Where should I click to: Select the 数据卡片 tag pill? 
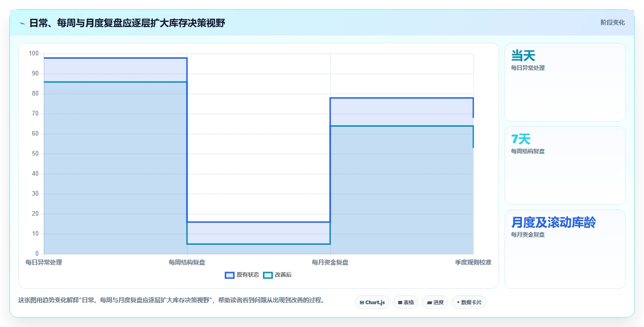(x=469, y=302)
